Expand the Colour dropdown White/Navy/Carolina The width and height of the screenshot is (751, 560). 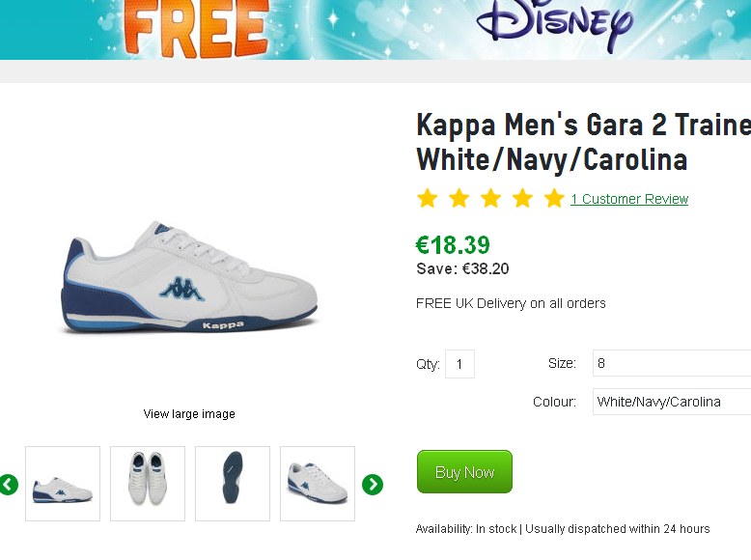click(x=672, y=402)
